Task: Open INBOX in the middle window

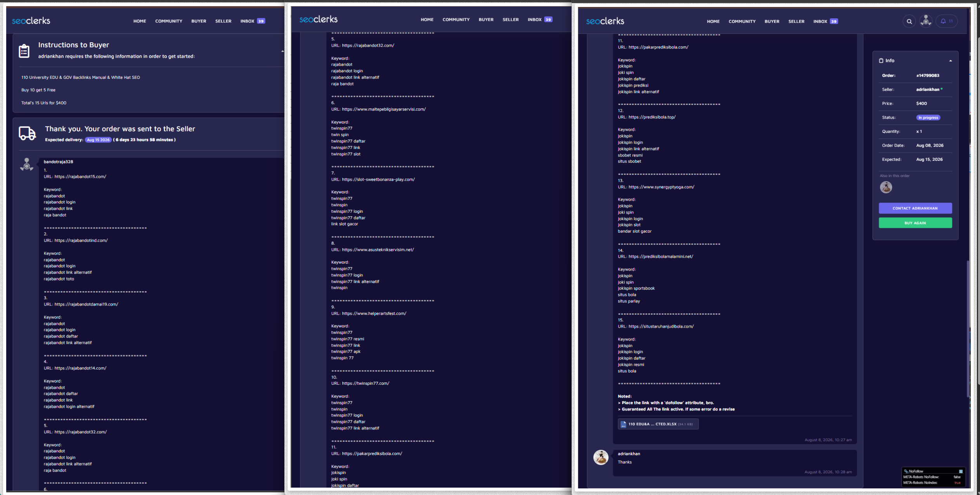Action: 540,20
